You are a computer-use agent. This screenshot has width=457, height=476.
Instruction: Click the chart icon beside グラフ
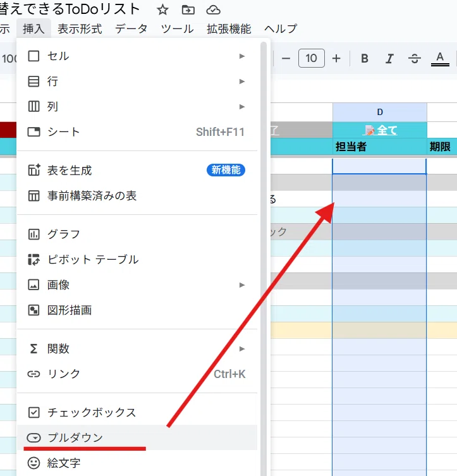tap(34, 235)
